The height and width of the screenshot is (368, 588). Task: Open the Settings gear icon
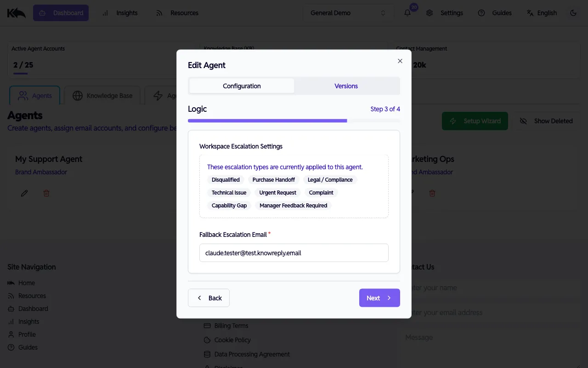(x=430, y=13)
